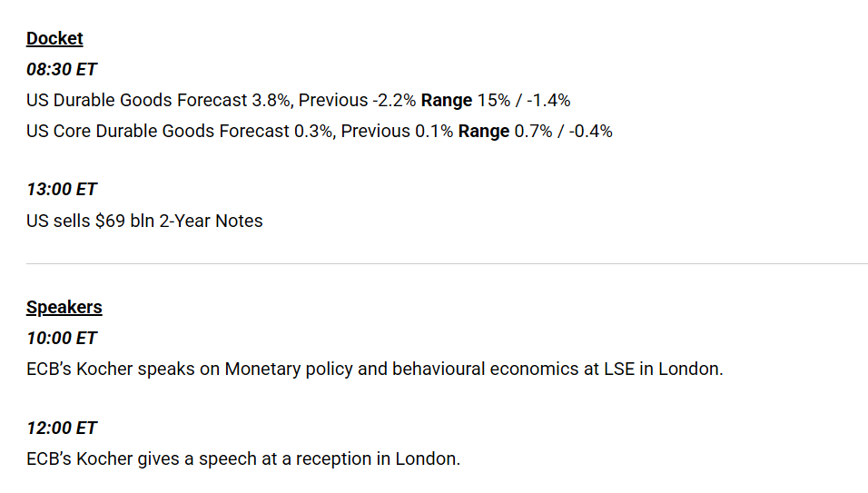Click the -2.2% previous value
The image size is (868, 493).
(x=395, y=100)
